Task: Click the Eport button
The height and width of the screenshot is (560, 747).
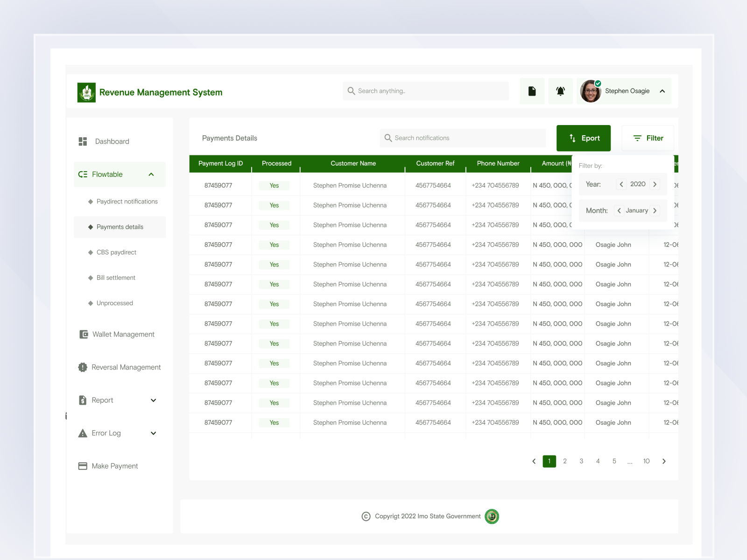Action: point(583,138)
